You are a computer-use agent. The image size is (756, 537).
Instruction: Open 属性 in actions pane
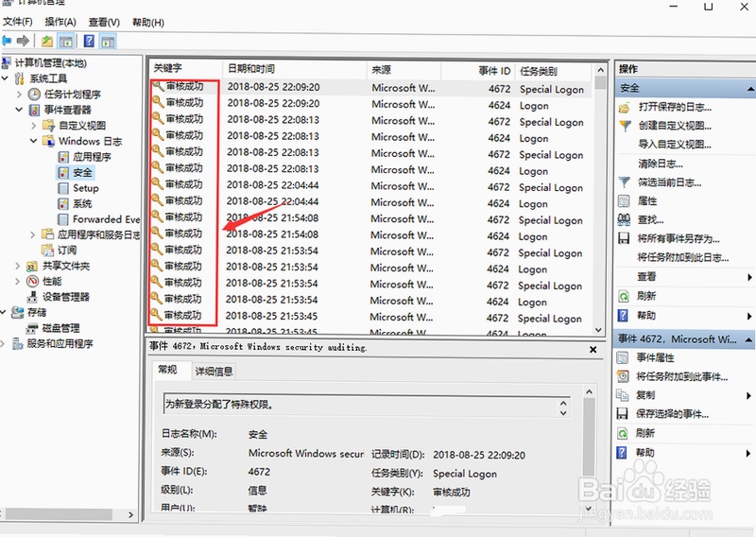[647, 200]
